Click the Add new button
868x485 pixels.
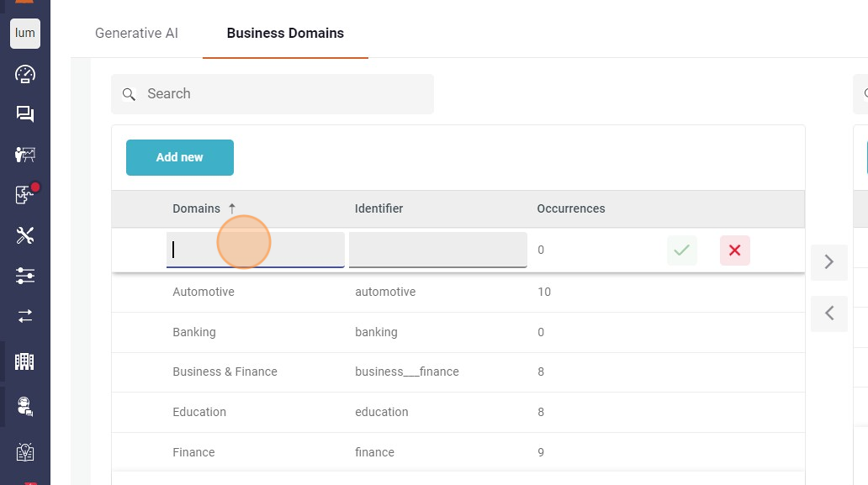(180, 157)
